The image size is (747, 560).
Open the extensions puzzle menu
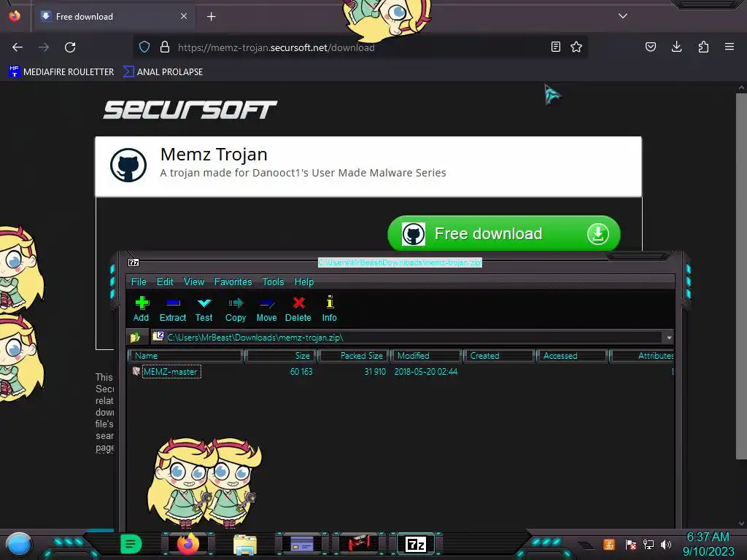tap(703, 47)
